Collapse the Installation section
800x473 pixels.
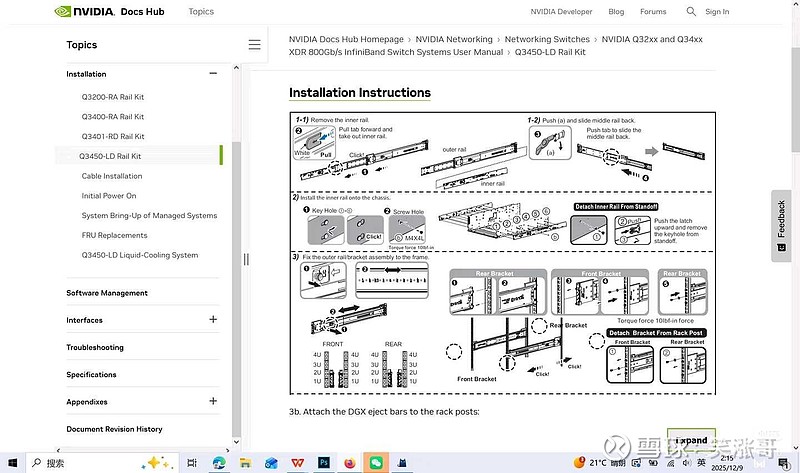(x=213, y=73)
